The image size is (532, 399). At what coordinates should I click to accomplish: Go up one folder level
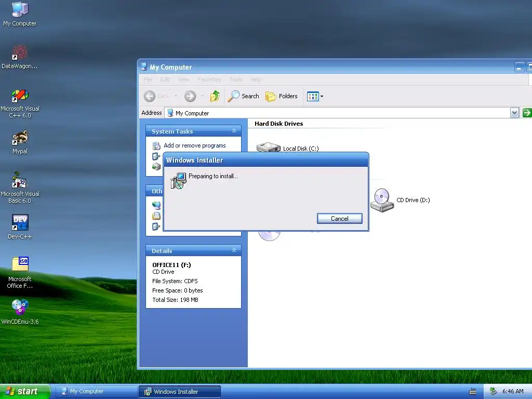(215, 96)
